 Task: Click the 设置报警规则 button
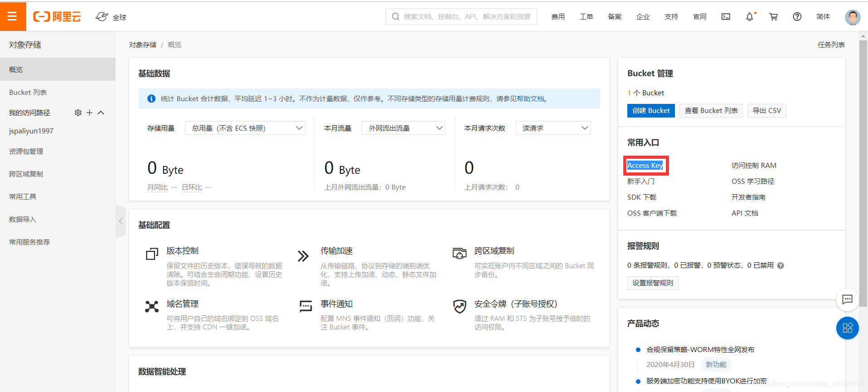click(x=653, y=283)
